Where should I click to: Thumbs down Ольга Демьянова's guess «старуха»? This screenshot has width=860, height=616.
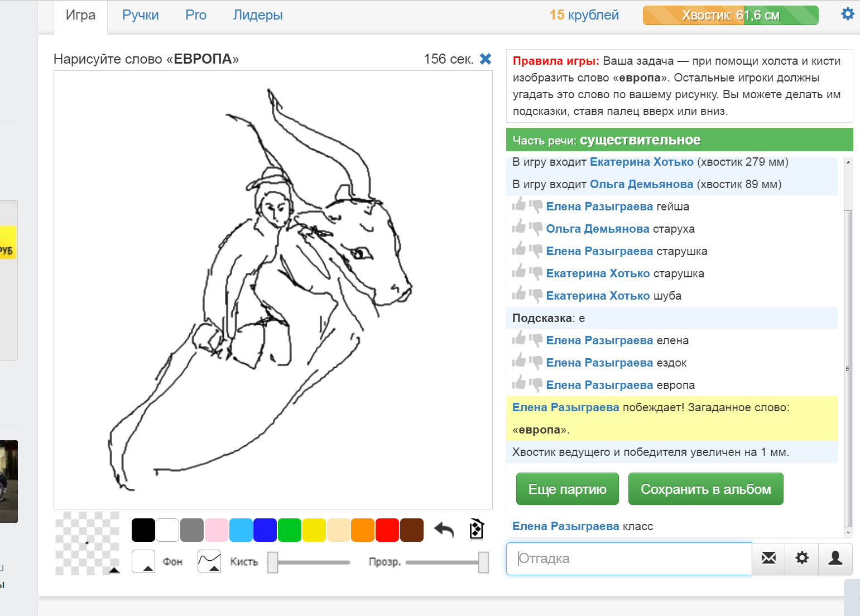(536, 229)
